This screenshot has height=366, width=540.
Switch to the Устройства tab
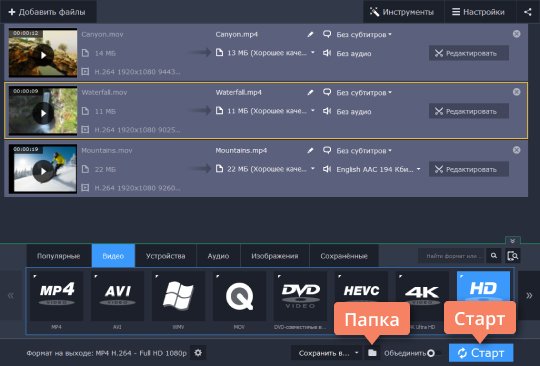tap(166, 256)
